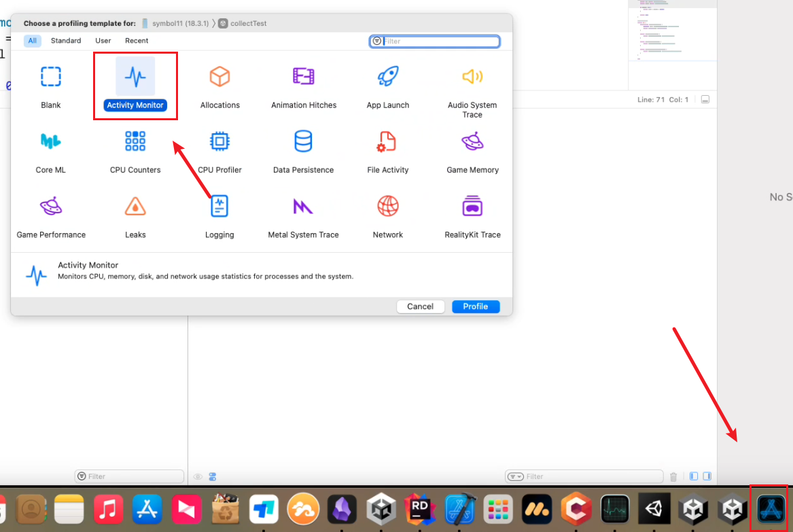Image resolution: width=793 pixels, height=532 pixels.
Task: Open Music from the Dock
Action: click(108, 510)
